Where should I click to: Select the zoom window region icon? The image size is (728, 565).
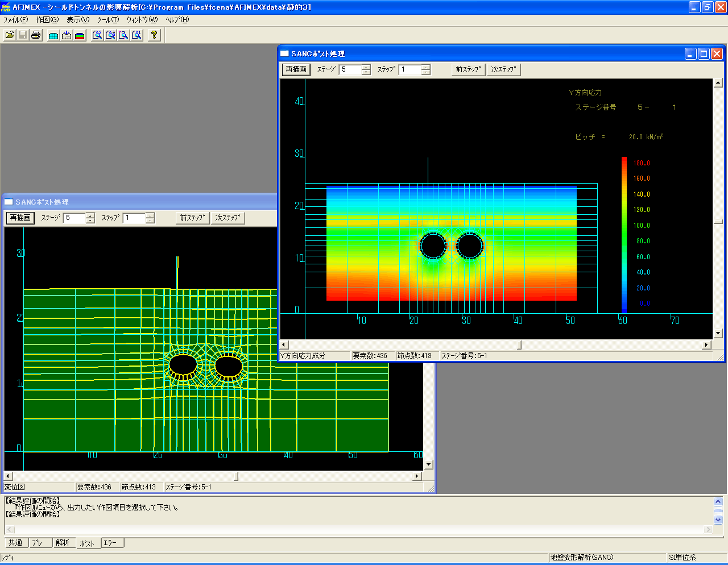(123, 35)
